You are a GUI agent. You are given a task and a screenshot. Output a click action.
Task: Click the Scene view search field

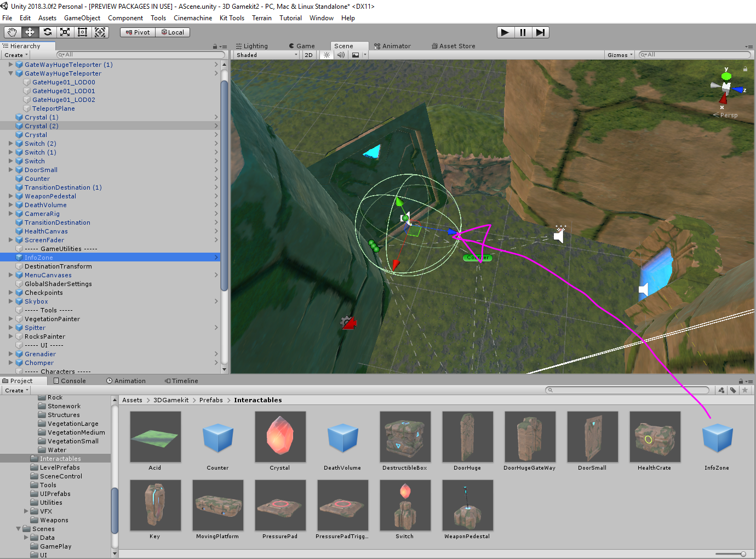(x=695, y=55)
